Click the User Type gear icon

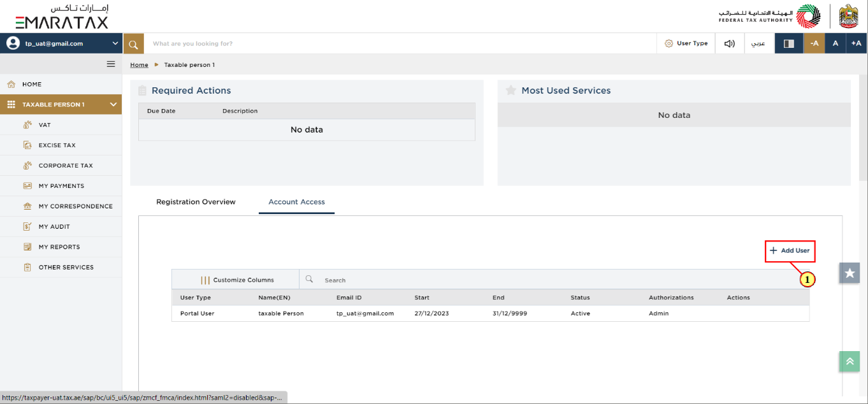669,43
